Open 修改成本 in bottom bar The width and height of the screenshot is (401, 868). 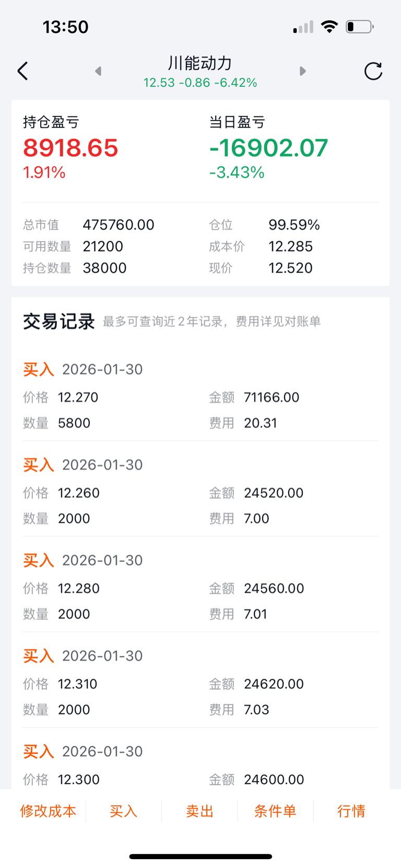48,811
